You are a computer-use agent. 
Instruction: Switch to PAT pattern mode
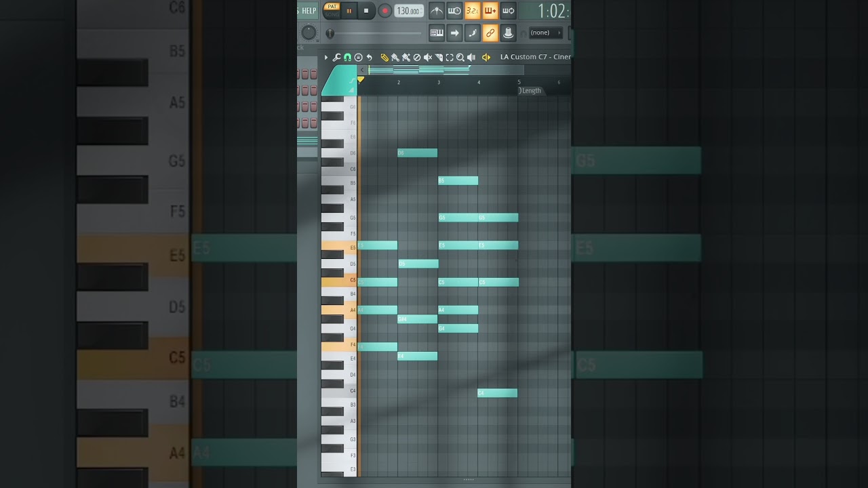coord(332,7)
